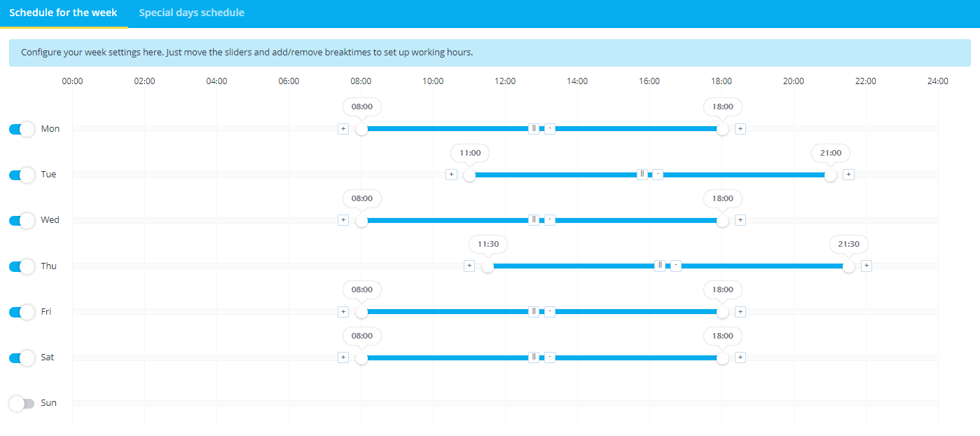The height and width of the screenshot is (436, 980).
Task: Click Thursday's end time slider handle
Action: tap(848, 266)
